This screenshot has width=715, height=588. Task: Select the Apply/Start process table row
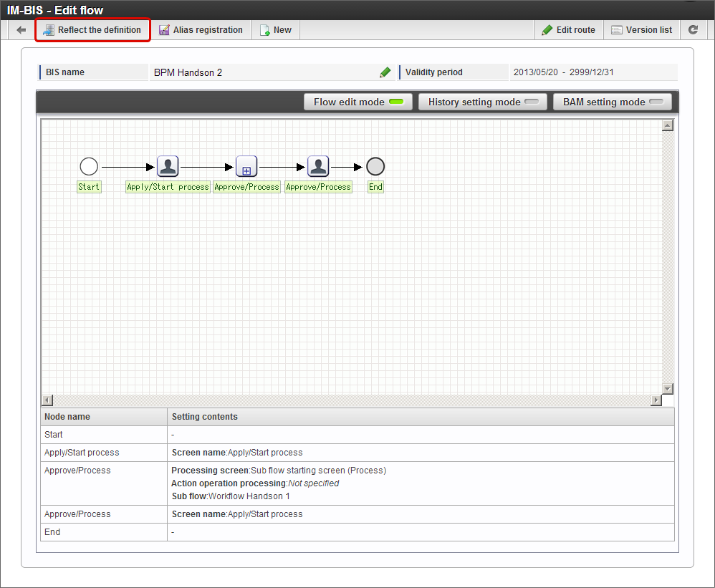pos(357,453)
